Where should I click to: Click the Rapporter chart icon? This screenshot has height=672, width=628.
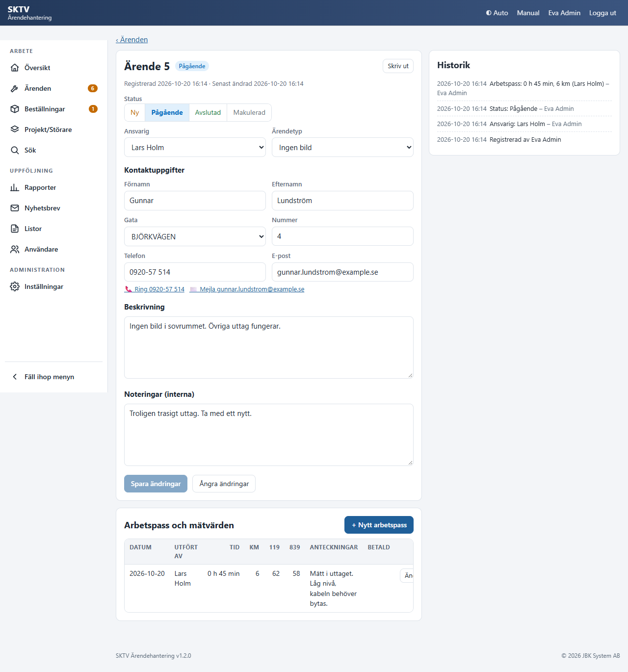coord(15,187)
